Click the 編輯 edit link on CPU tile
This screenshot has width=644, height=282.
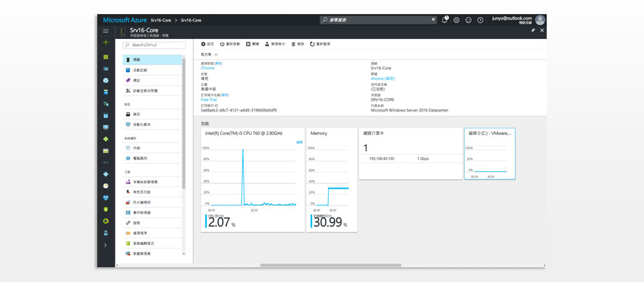point(299,142)
